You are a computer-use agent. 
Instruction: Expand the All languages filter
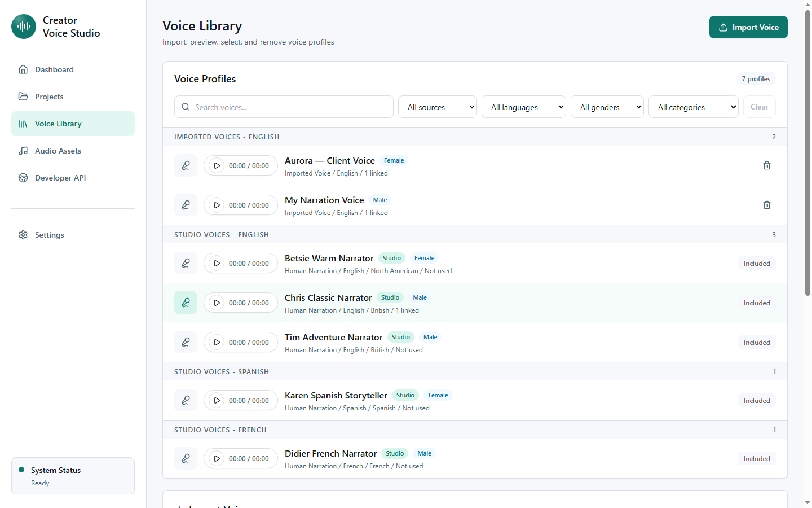[524, 107]
